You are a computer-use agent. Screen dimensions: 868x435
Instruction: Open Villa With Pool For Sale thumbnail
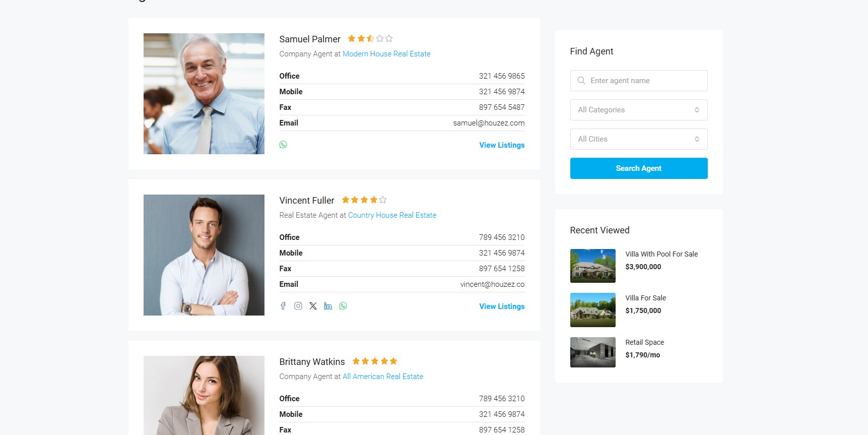tap(593, 266)
